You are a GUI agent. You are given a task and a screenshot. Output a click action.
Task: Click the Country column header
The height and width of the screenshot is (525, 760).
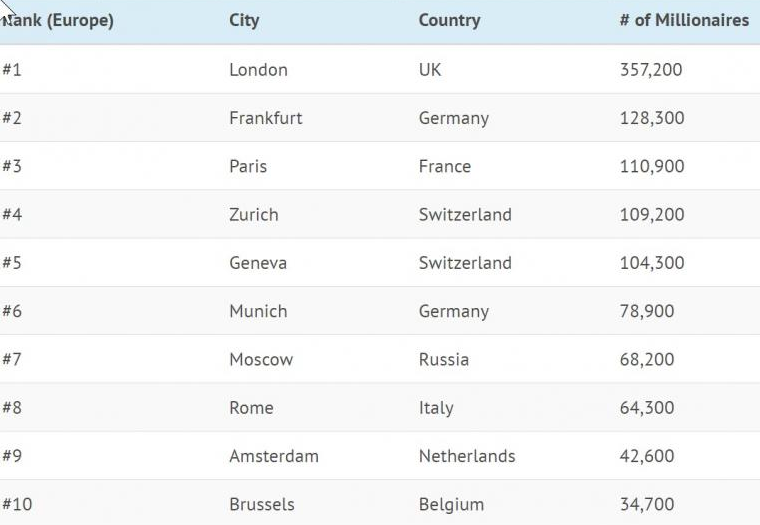pyautogui.click(x=449, y=21)
